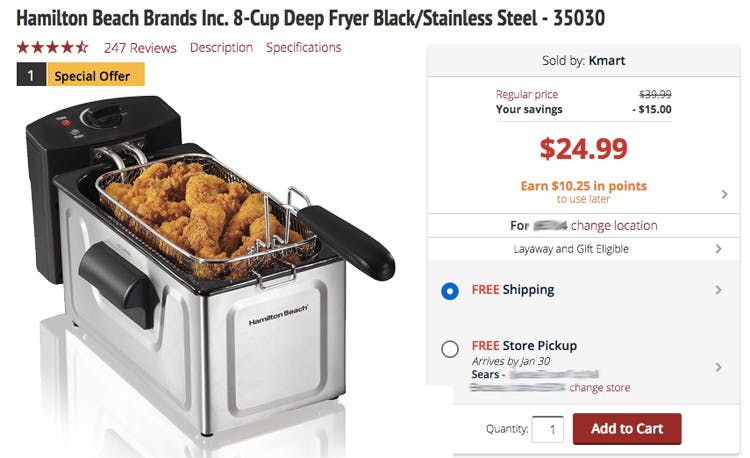
Task: Jump to the Description section
Action: click(x=221, y=47)
